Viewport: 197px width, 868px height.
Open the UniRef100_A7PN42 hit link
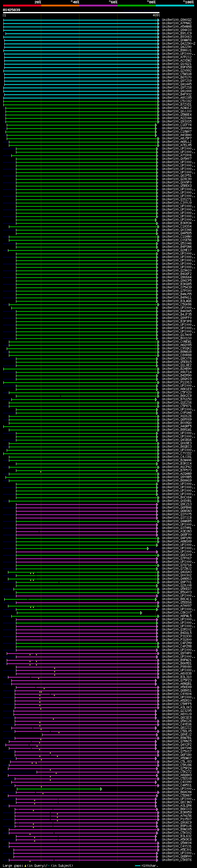point(177,23)
